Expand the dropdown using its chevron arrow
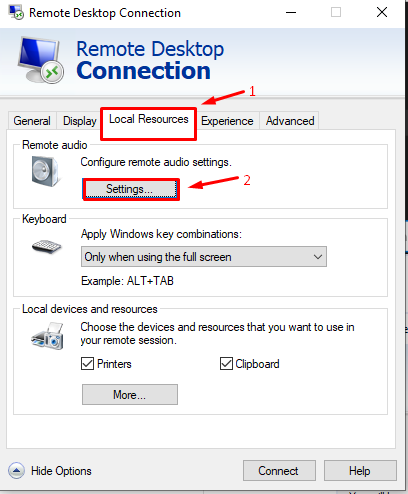Viewport: 408px width, 494px height. 318,257
